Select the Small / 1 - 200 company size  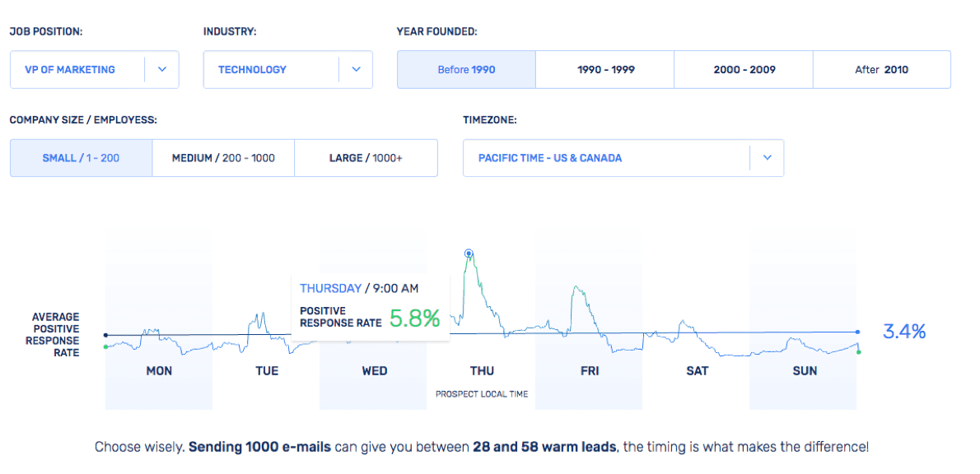point(81,158)
